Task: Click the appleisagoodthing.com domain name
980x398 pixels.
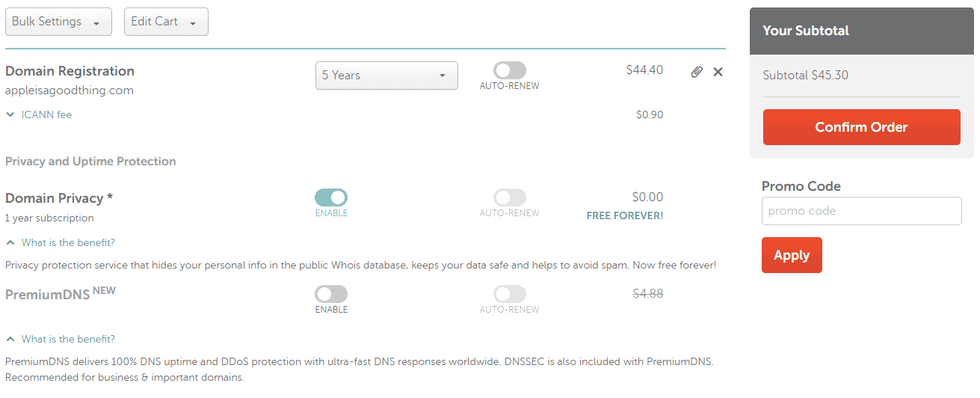Action: 70,91
